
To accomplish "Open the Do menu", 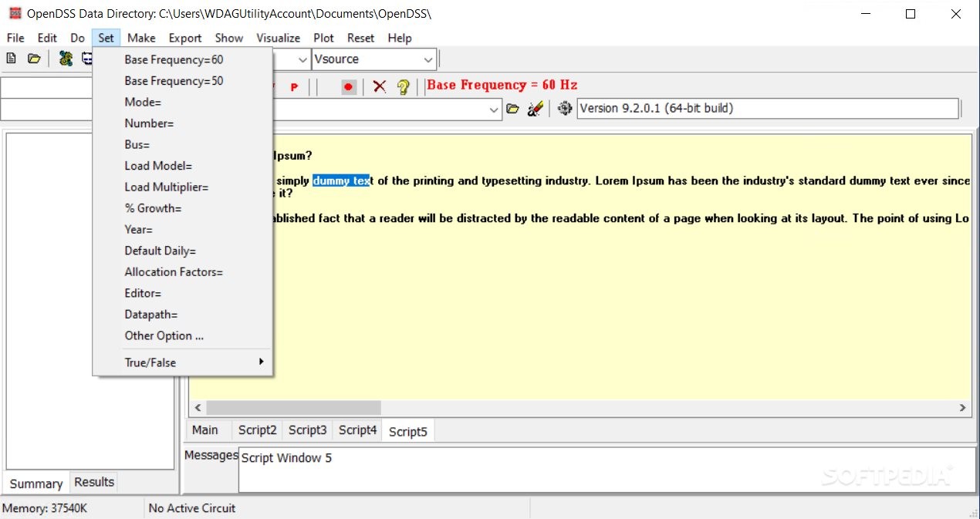I will (x=77, y=38).
